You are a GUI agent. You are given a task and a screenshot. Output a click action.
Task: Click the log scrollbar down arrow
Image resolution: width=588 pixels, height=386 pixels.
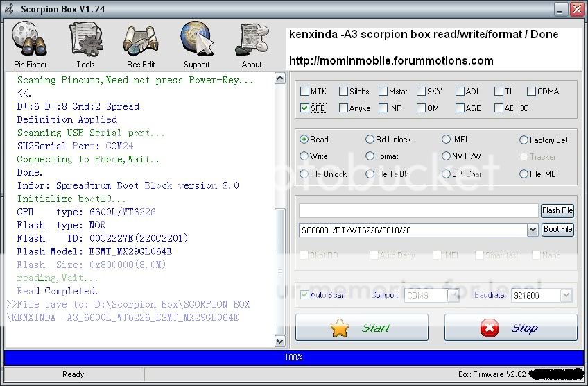[280, 341]
